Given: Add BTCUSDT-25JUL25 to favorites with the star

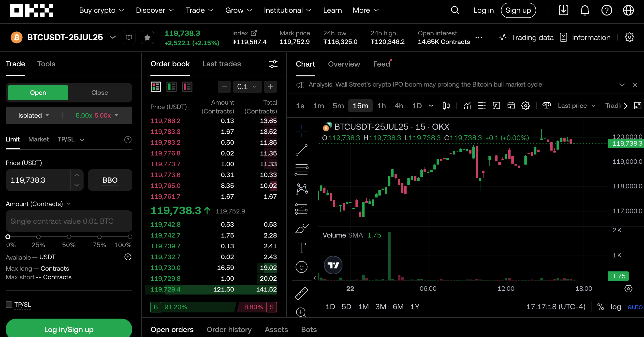Looking at the screenshot, I should 147,38.
